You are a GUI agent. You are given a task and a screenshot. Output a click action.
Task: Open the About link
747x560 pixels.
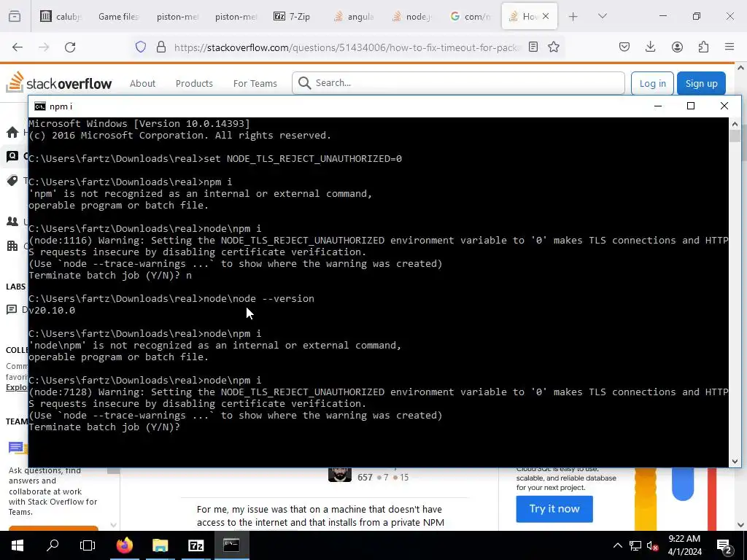(142, 83)
